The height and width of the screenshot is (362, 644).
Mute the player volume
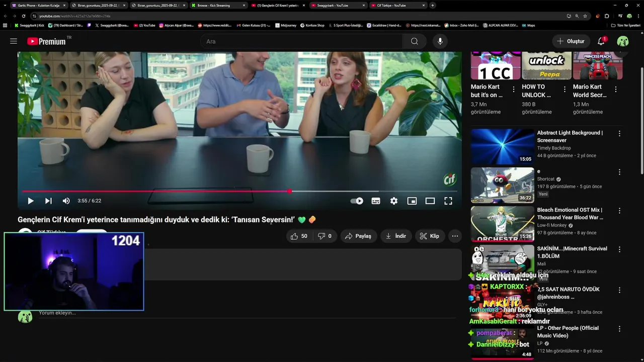pos(66,201)
